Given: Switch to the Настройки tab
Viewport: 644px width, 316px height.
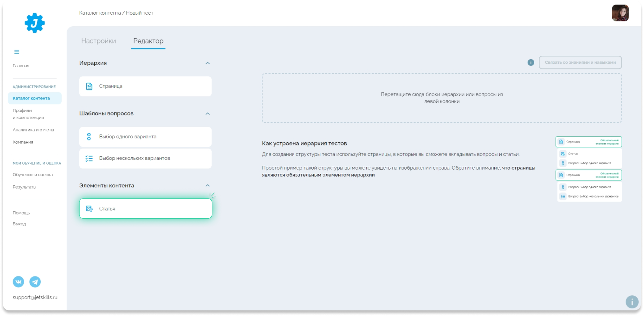Looking at the screenshot, I should click(99, 41).
